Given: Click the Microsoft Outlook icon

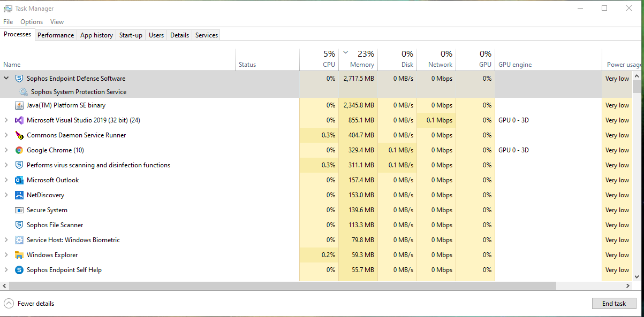Looking at the screenshot, I should 19,180.
